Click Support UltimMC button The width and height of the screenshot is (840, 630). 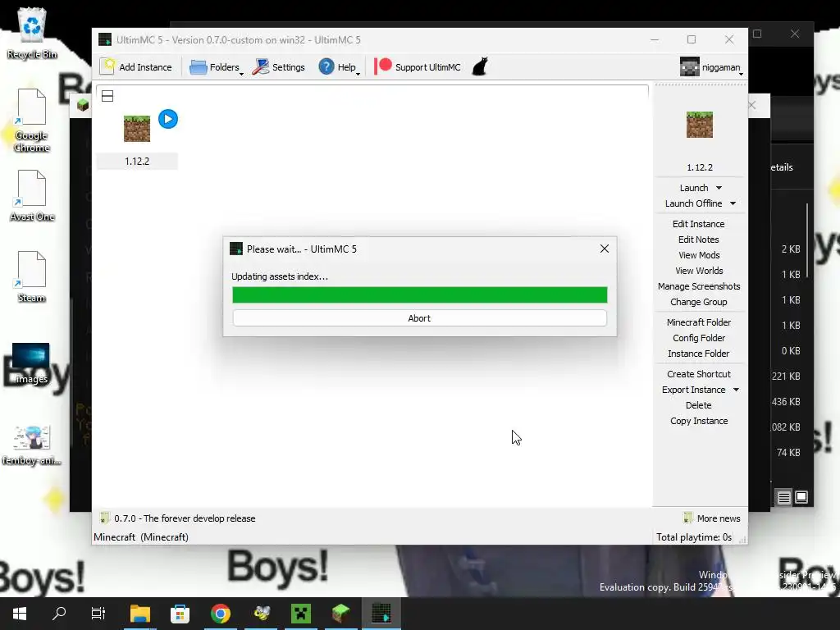418,67
